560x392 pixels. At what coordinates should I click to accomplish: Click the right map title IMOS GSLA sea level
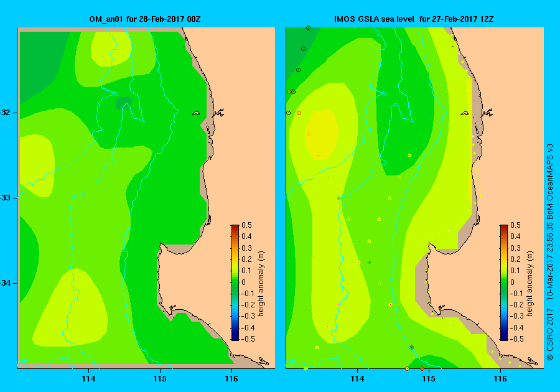[x=375, y=19]
